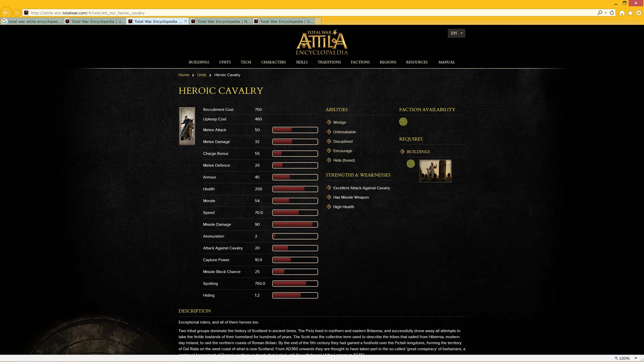Click the Melee Attack stat bar
The height and width of the screenshot is (362, 644).
tap(295, 130)
